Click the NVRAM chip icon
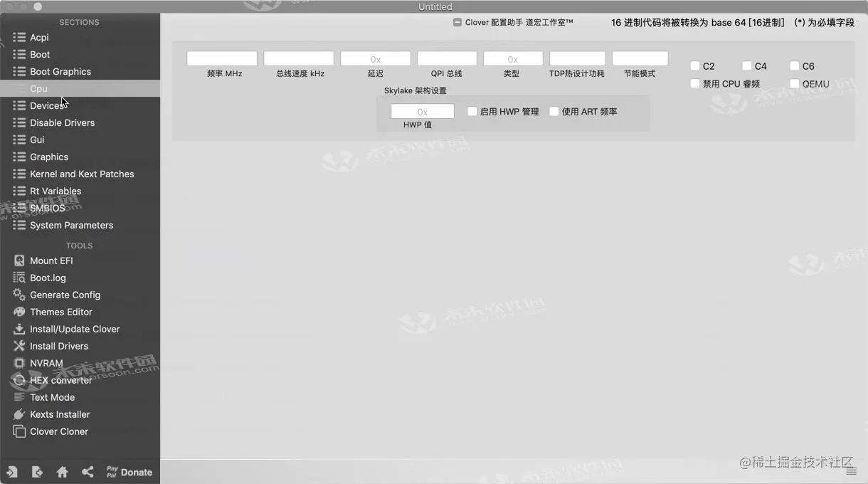 point(19,363)
